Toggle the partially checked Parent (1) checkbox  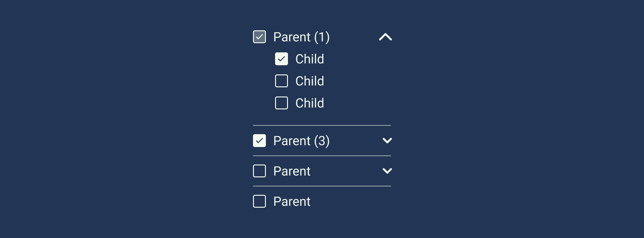coord(259,37)
